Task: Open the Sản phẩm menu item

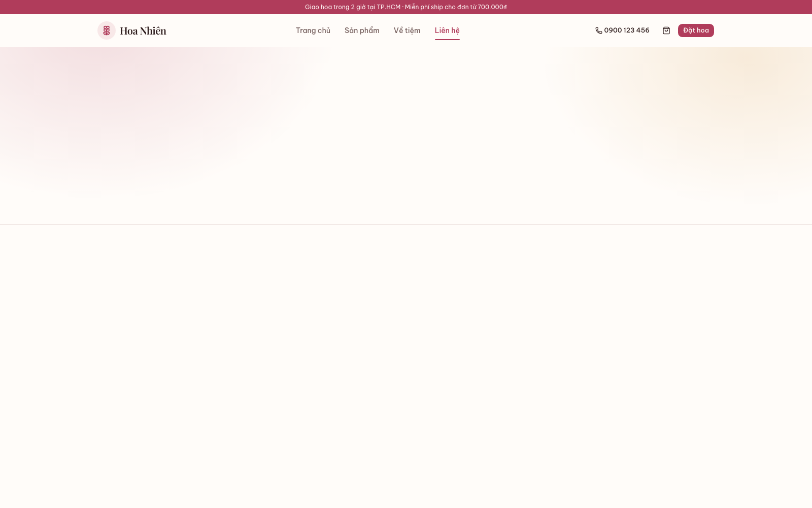Action: (x=362, y=30)
